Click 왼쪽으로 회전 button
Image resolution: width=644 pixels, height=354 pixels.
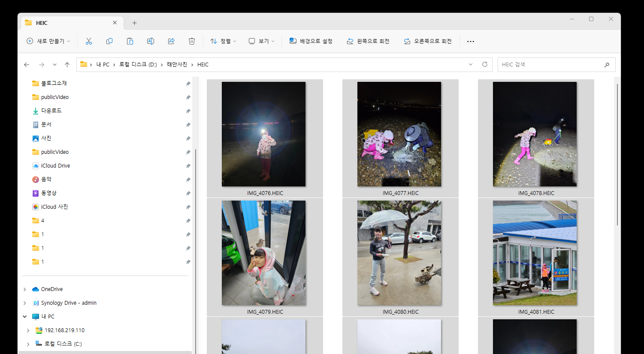tap(368, 41)
